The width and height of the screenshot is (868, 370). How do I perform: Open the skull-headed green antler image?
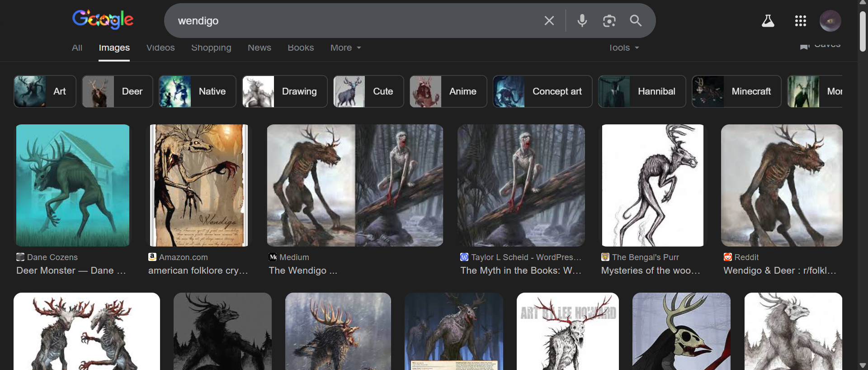681,331
